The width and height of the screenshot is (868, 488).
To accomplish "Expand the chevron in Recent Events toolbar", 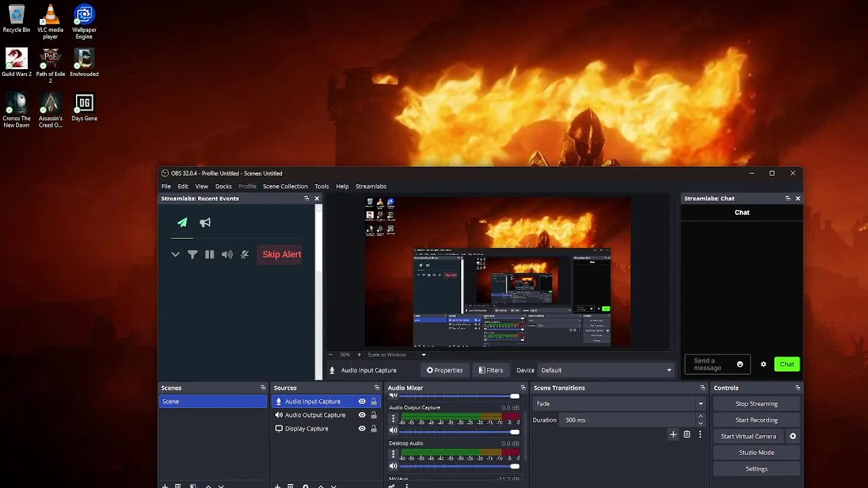I will click(176, 254).
